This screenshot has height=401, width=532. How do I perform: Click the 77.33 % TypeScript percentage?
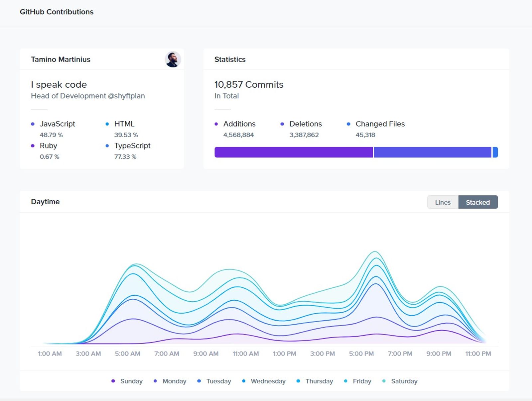125,157
